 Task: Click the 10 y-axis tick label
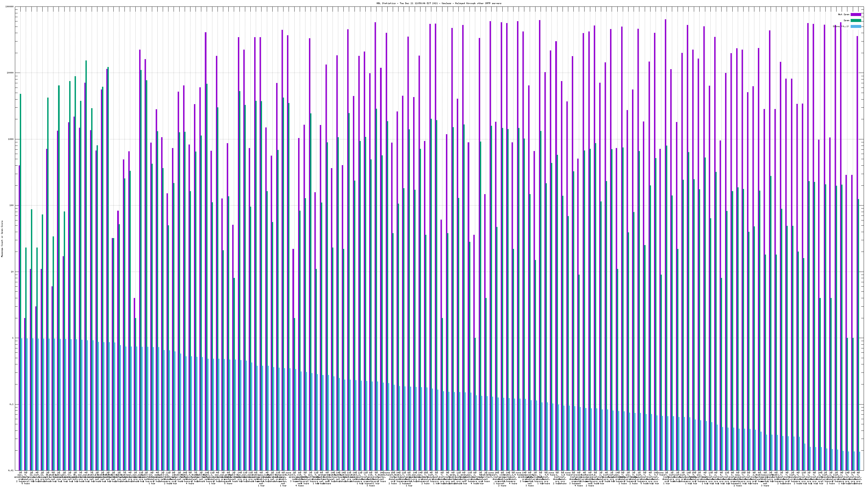12,272
